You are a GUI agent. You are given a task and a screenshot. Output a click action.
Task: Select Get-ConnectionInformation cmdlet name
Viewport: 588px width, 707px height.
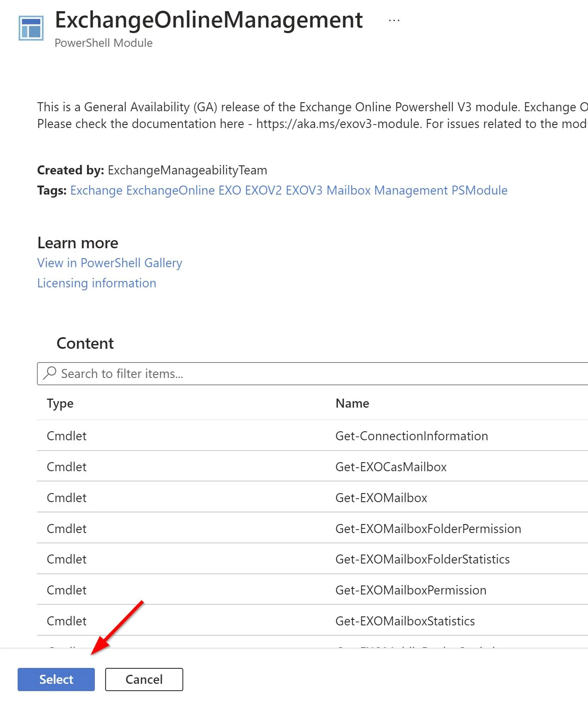[412, 436]
